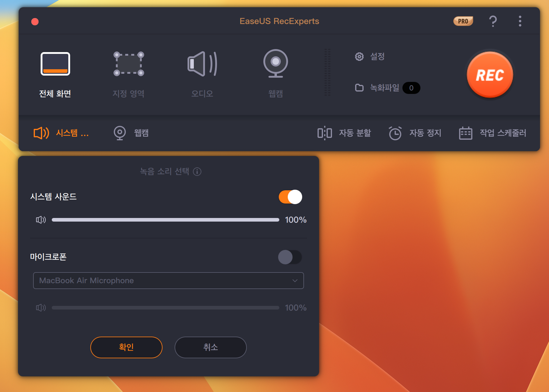Enable the 마이크로폰 toggle

tap(290, 257)
